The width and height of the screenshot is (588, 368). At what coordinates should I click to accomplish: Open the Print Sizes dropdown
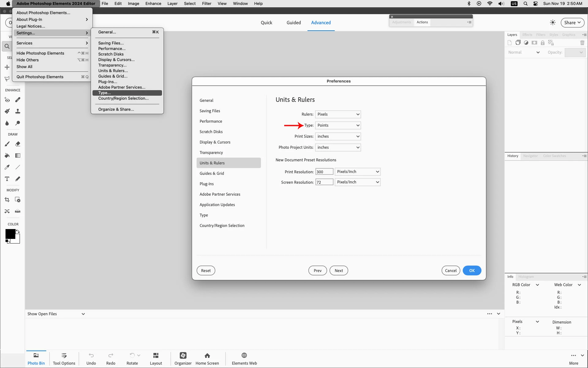[x=338, y=136]
